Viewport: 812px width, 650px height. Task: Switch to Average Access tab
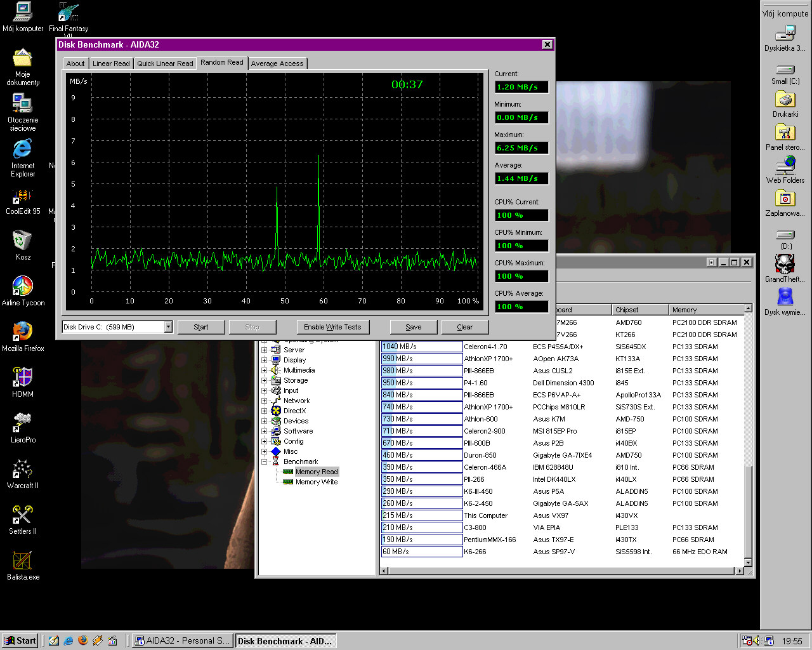coord(277,63)
